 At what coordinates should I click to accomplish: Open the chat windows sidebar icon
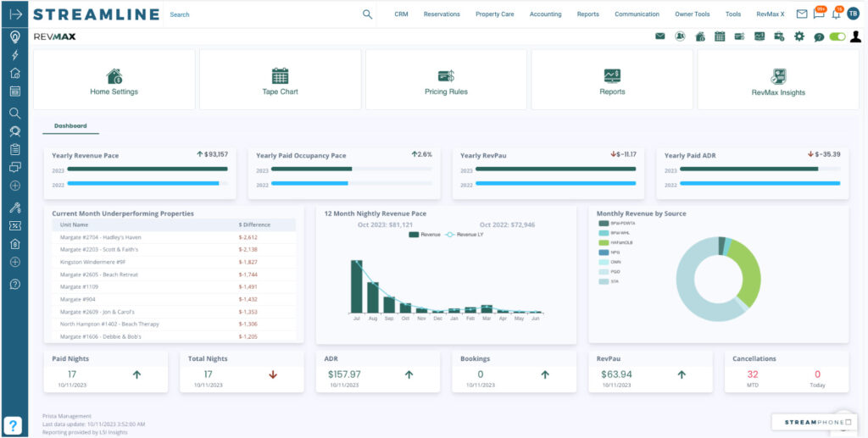tap(15, 166)
